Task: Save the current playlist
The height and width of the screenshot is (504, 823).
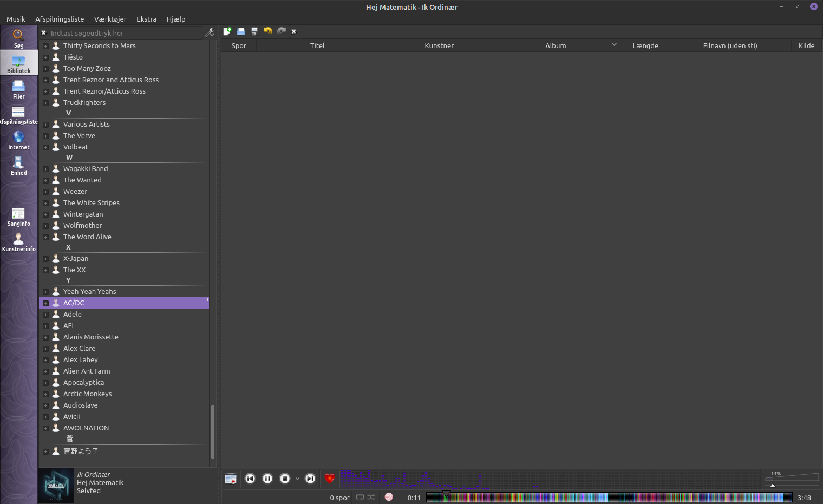Action: pyautogui.click(x=254, y=31)
